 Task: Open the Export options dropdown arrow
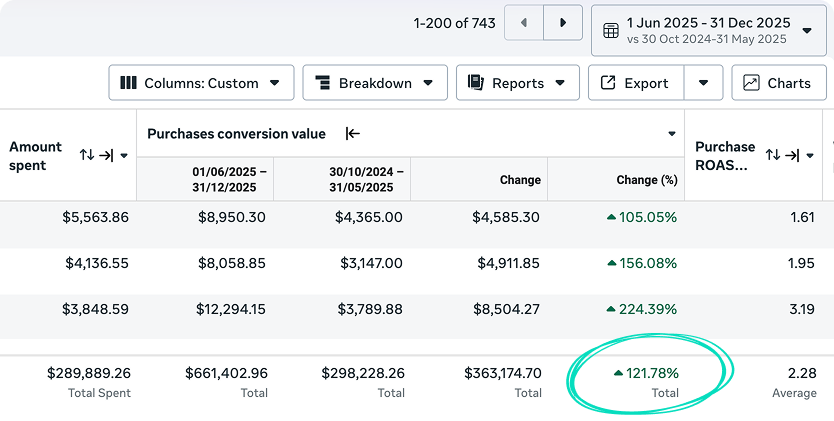(x=703, y=83)
